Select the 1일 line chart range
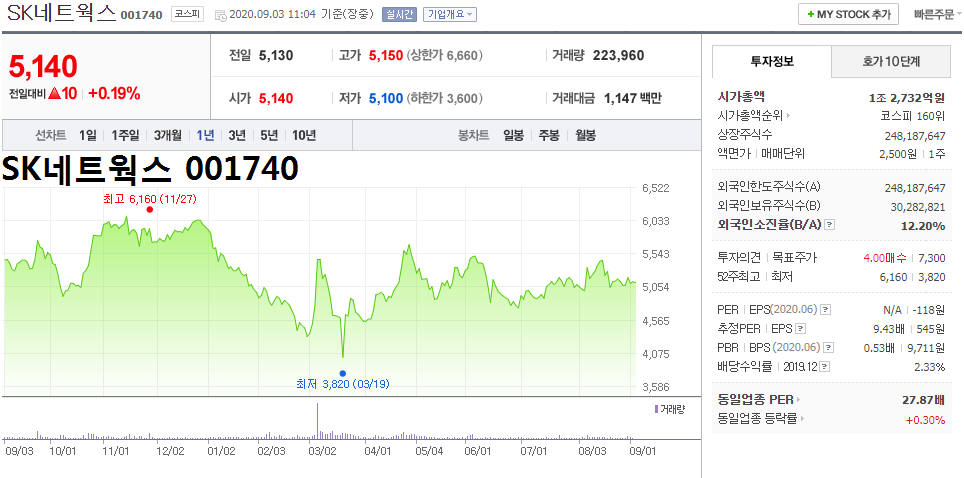 tap(88, 135)
